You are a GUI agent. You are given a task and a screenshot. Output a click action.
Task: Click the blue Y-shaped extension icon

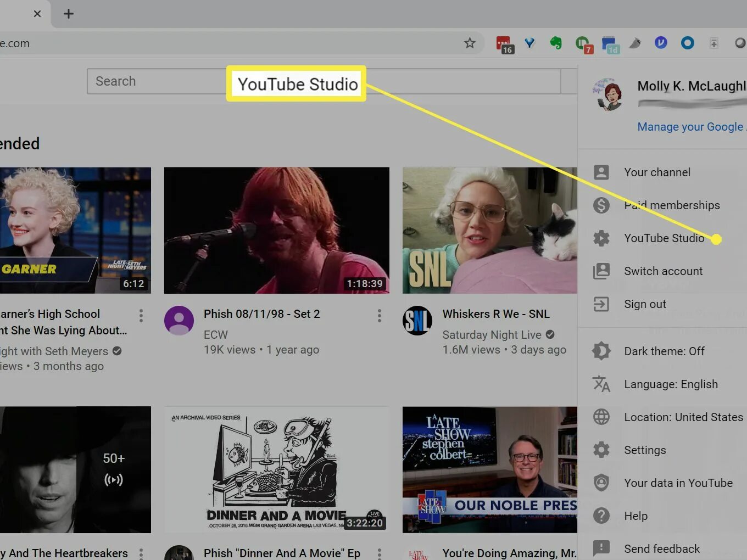coord(529,43)
